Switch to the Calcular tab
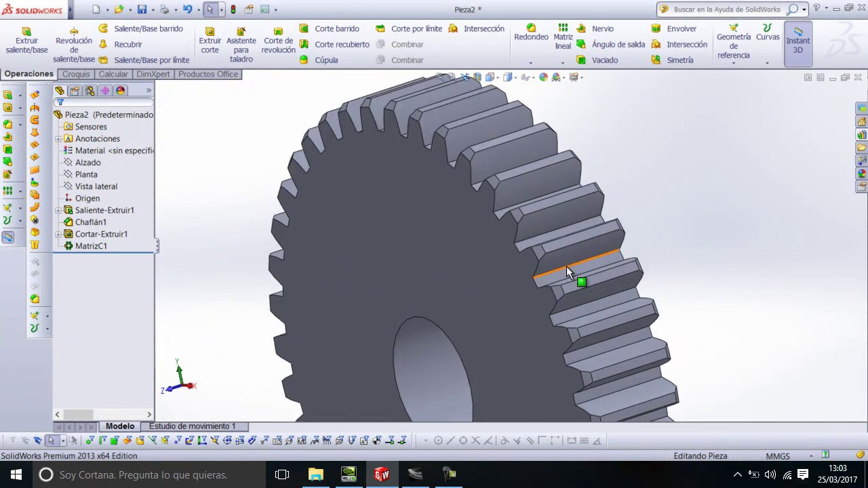 113,74
